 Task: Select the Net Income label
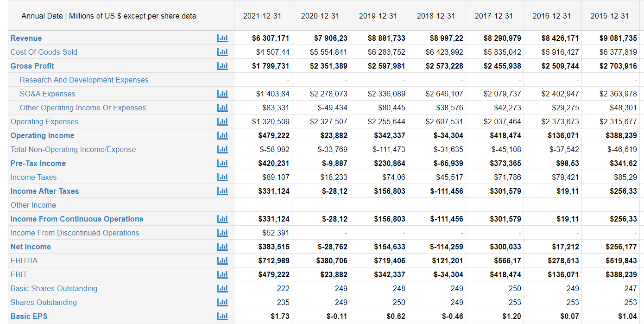point(31,247)
